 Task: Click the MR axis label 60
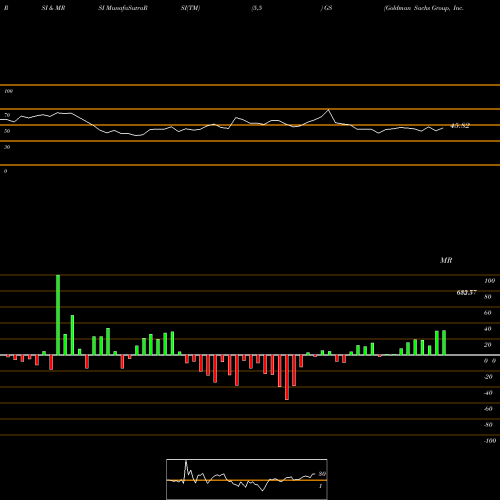(487, 313)
